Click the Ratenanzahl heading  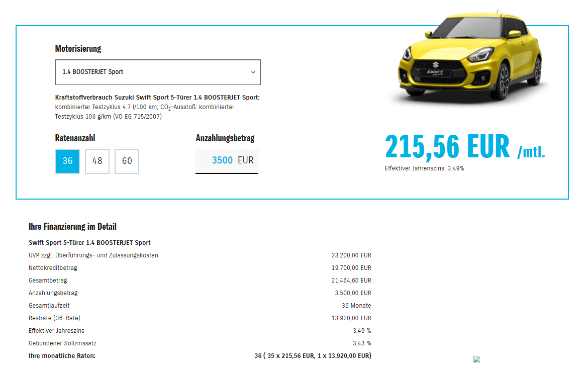pos(75,138)
